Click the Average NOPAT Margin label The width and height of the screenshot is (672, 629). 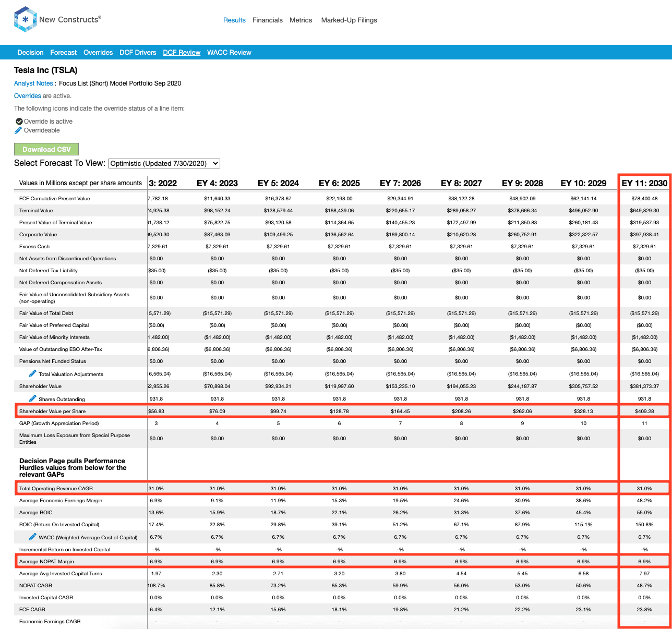pos(46,561)
